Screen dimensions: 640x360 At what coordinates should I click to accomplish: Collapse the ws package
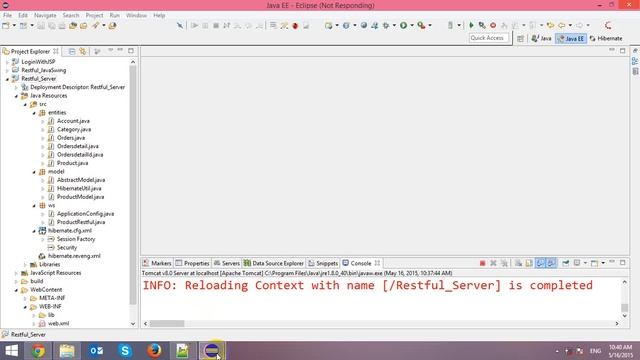(x=34, y=206)
